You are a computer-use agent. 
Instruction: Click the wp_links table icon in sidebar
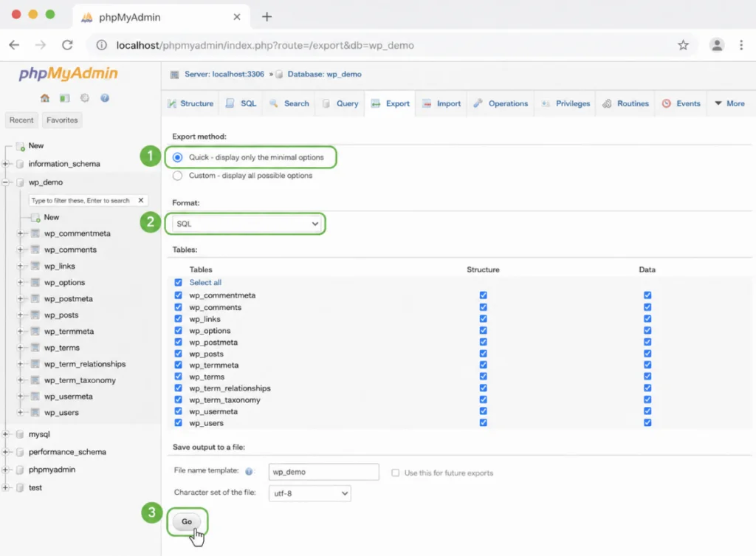(35, 266)
